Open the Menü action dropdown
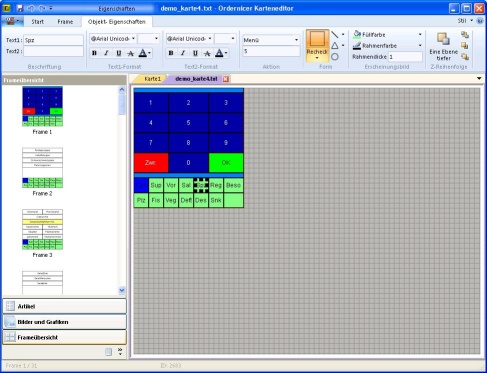This screenshot has width=487, height=373. coord(296,40)
